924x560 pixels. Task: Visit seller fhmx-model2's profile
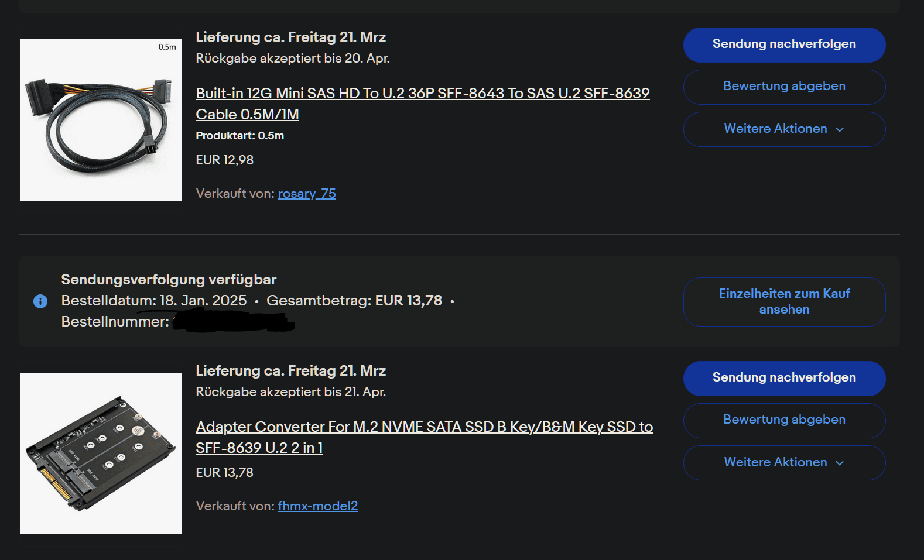click(x=317, y=506)
